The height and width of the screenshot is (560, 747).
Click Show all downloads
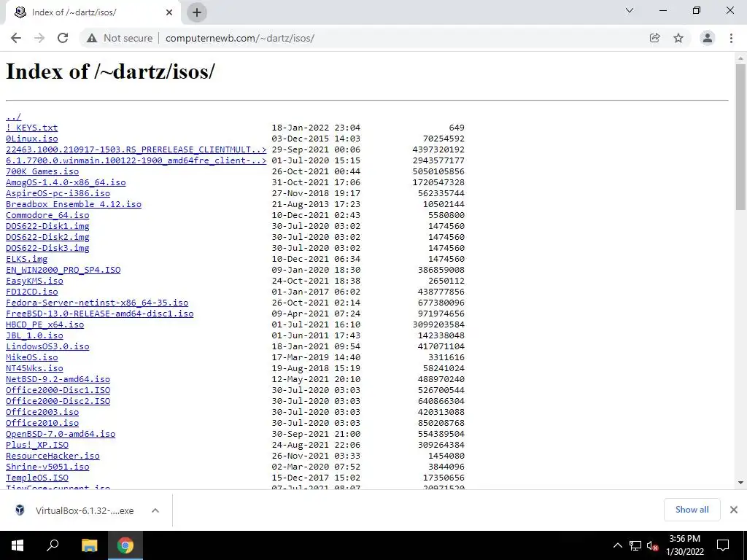coord(692,510)
